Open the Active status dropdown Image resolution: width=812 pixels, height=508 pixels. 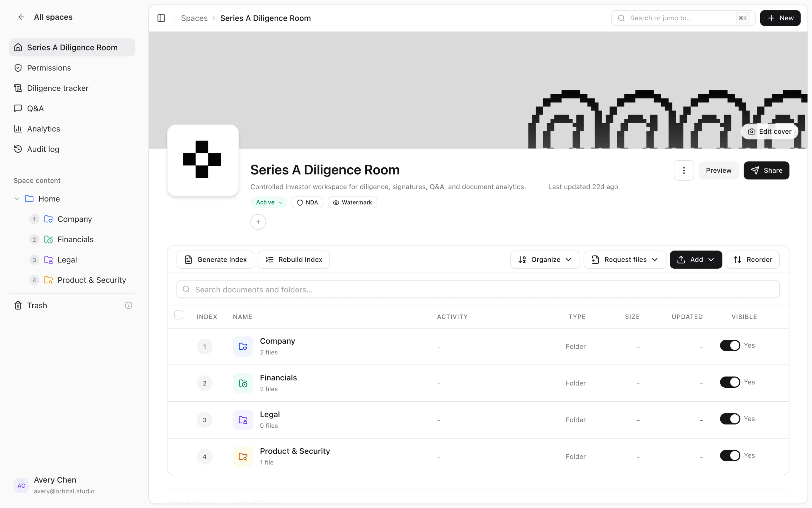coord(268,202)
